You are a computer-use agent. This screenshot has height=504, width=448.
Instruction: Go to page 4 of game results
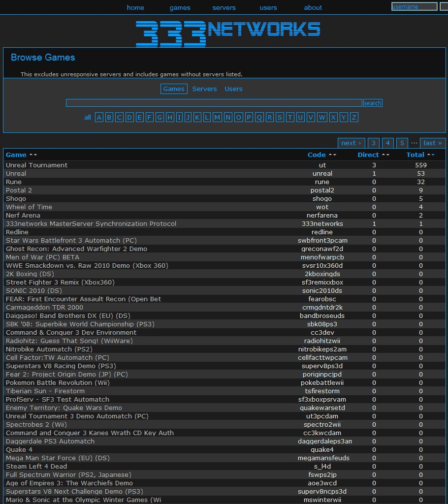tap(387, 143)
